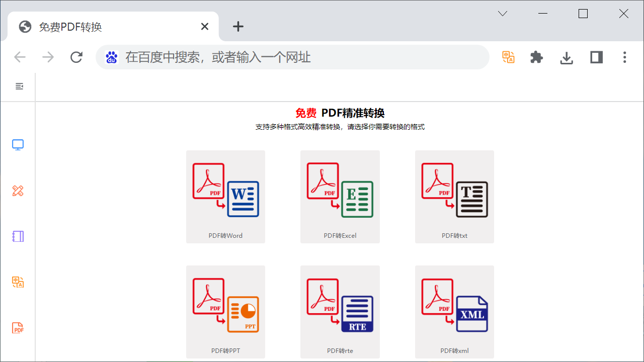The image size is (644, 362).
Task: View downloads via the download icon
Action: 566,57
